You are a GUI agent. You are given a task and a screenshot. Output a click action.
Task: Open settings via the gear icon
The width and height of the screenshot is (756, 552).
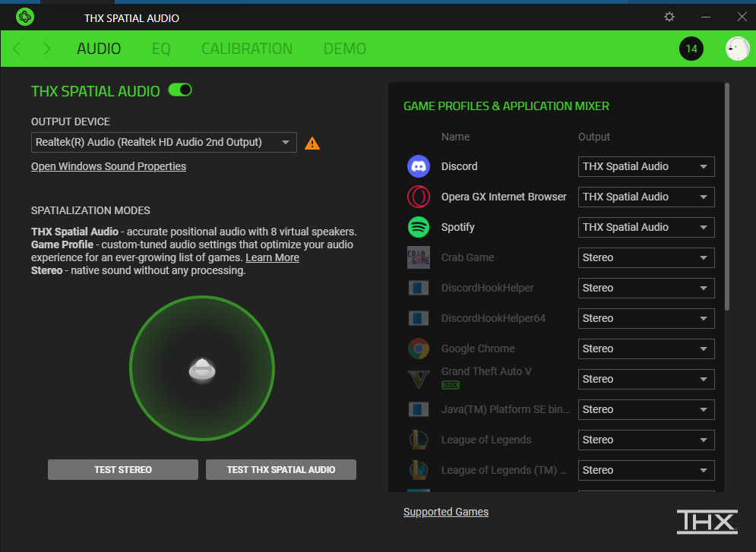669,17
